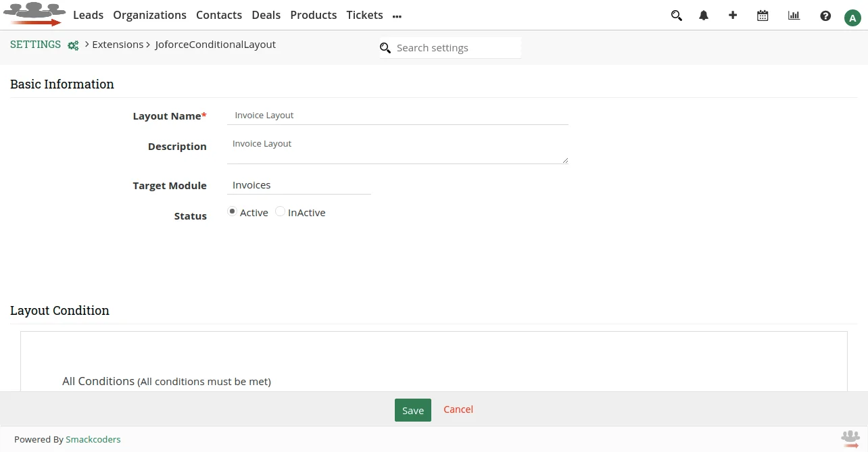
Task: Select the Active status radio button
Action: tap(232, 211)
